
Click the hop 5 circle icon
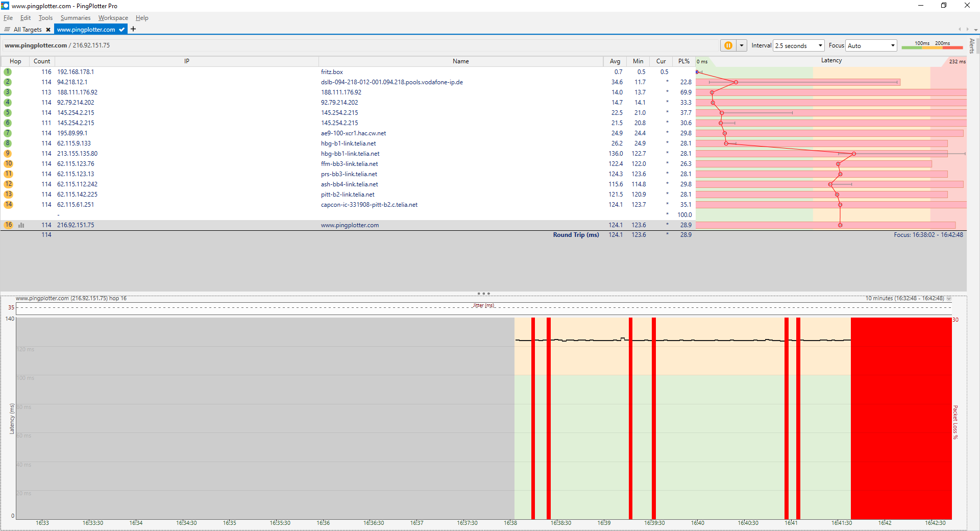pos(8,113)
